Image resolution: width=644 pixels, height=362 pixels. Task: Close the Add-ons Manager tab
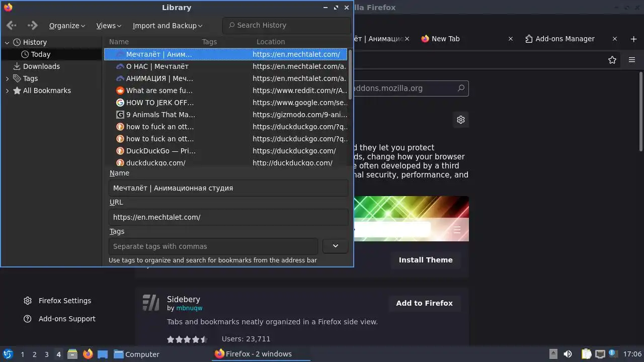pyautogui.click(x=614, y=39)
